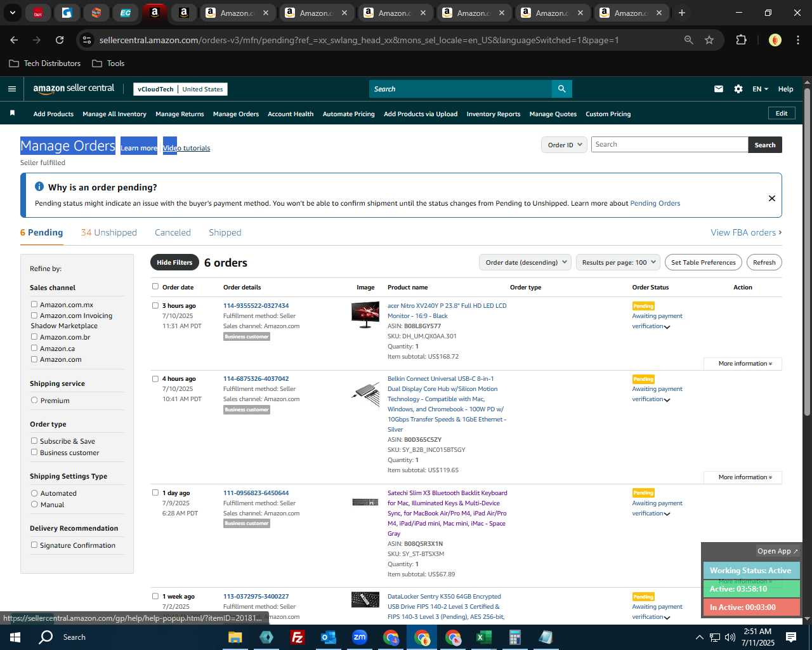Screen dimensions: 812x650
Task: Check the Amazon.com sales channel filter
Action: pos(34,359)
